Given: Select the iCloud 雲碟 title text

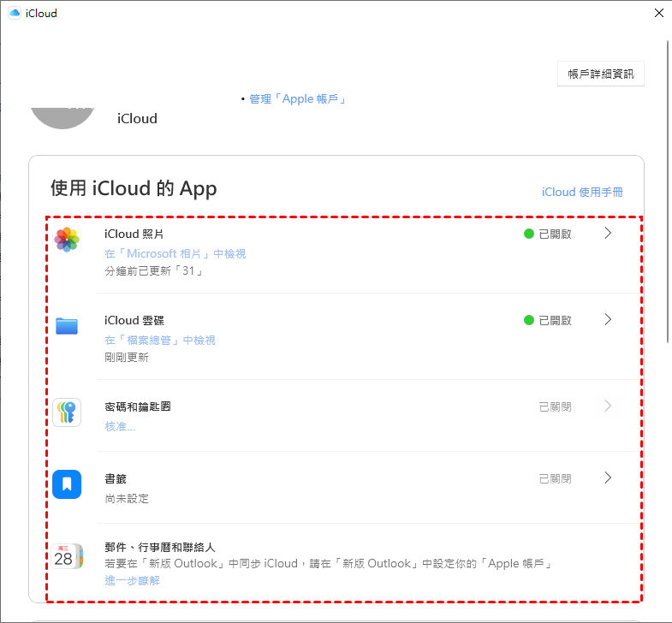Looking at the screenshot, I should (x=134, y=321).
